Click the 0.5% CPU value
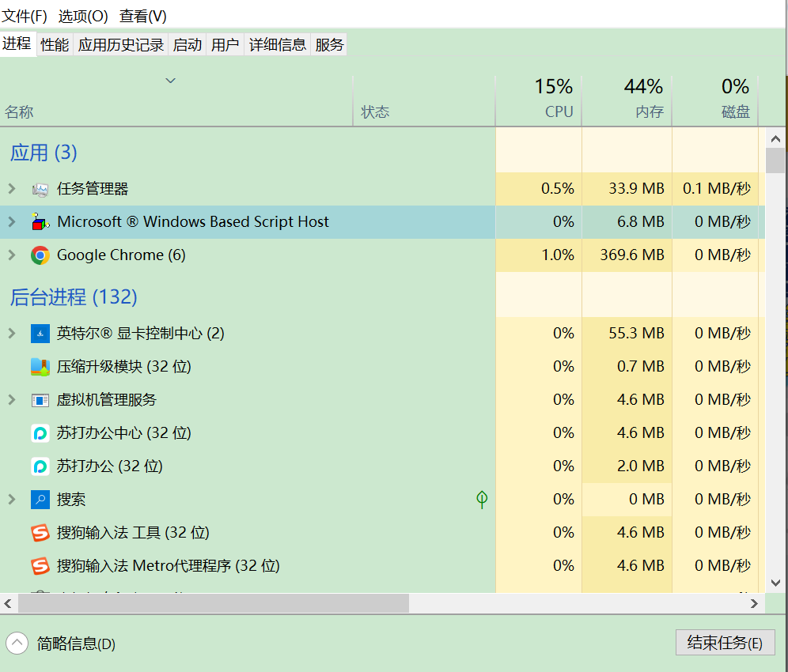 click(x=557, y=189)
